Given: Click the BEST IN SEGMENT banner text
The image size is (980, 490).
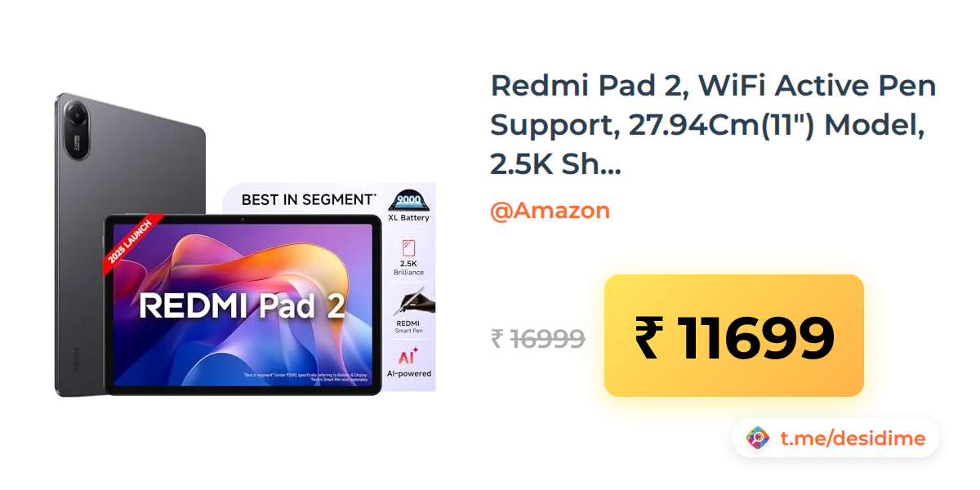Looking at the screenshot, I should coord(309,198).
